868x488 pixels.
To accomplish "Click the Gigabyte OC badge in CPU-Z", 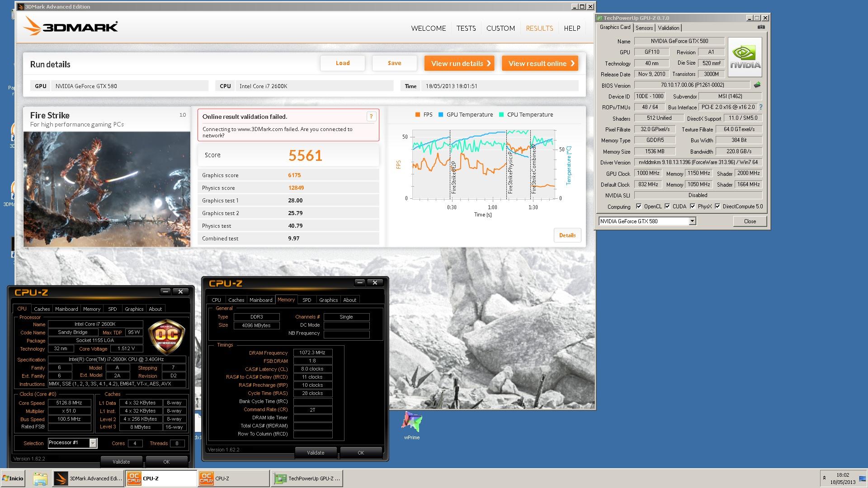I will point(167,337).
